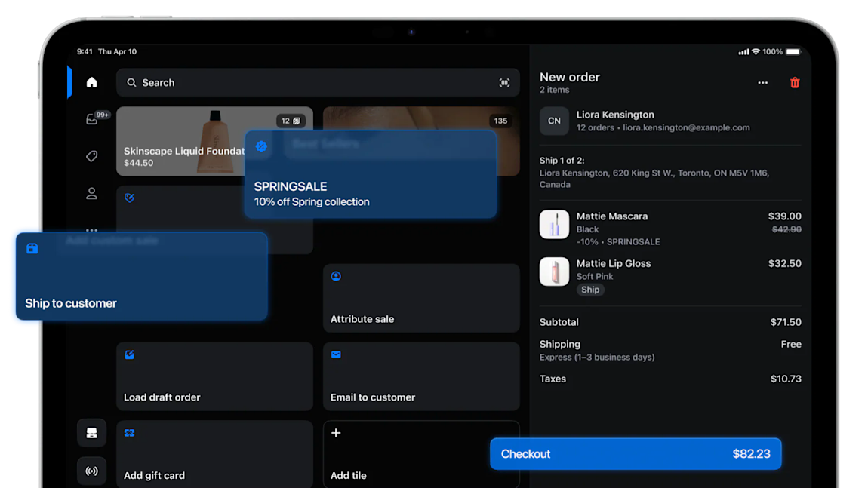Tap the barcode scanner icon in search bar

pos(504,82)
